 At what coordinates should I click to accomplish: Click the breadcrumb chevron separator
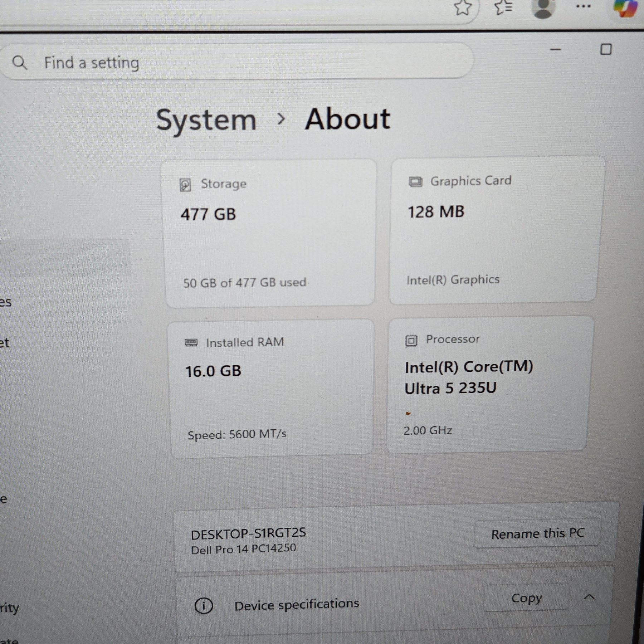[x=281, y=119]
